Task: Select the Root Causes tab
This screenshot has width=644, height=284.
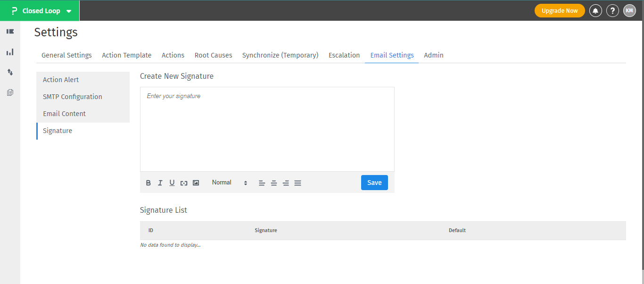Action: point(214,55)
